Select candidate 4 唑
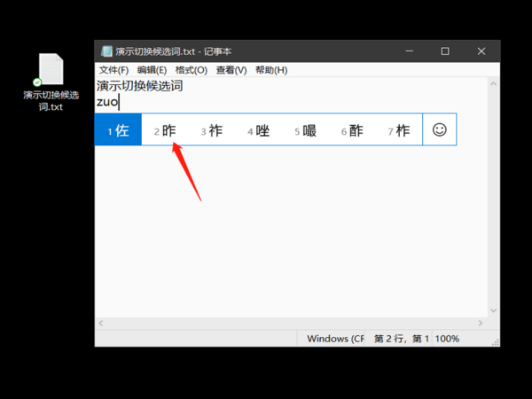The width and height of the screenshot is (532, 399). click(x=259, y=130)
